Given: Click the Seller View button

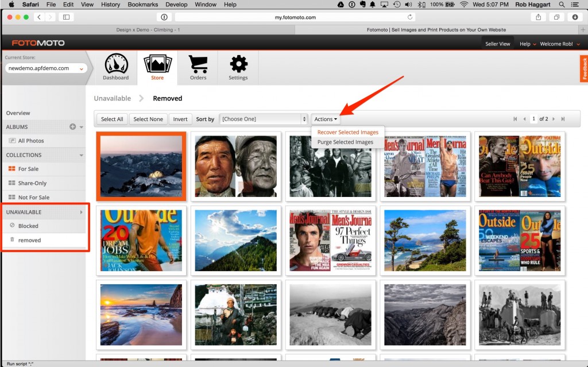Looking at the screenshot, I should click(498, 44).
